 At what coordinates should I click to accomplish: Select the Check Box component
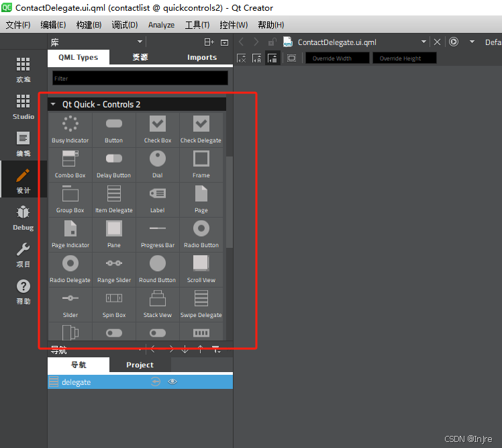point(158,130)
